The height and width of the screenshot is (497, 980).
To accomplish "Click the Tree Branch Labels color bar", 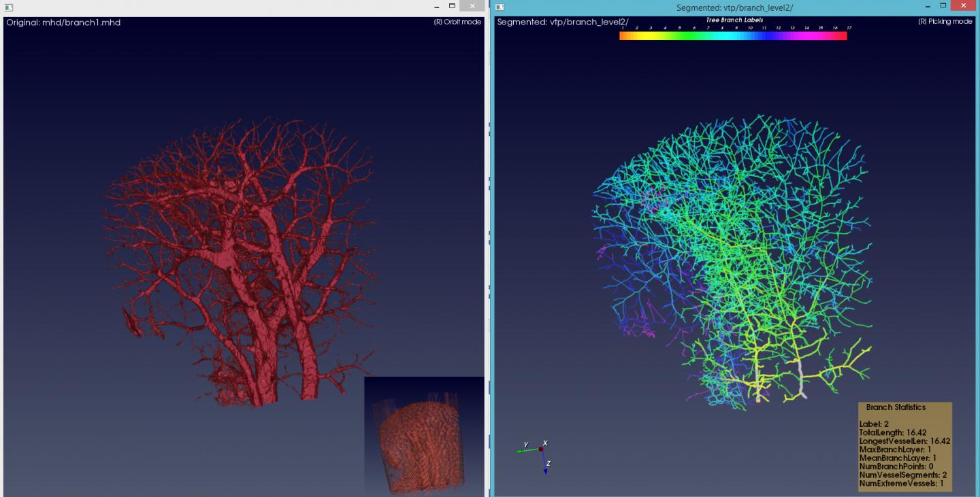I will [x=733, y=36].
